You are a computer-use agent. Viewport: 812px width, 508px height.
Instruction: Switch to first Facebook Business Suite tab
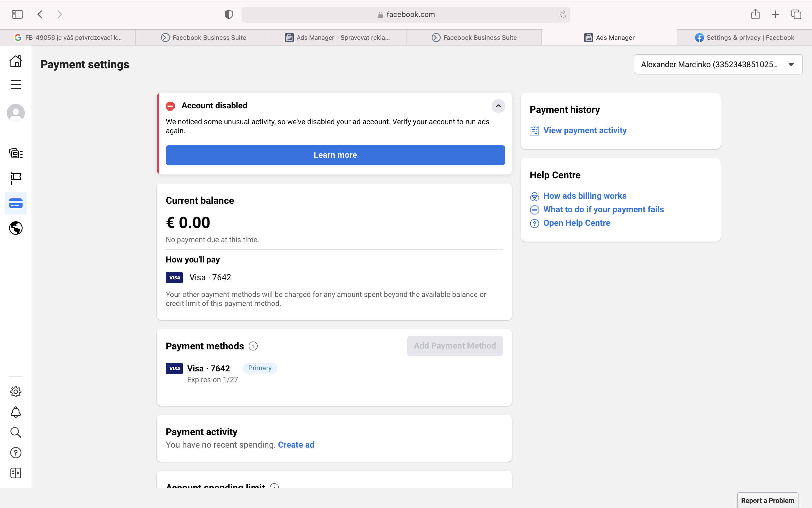[203, 38]
